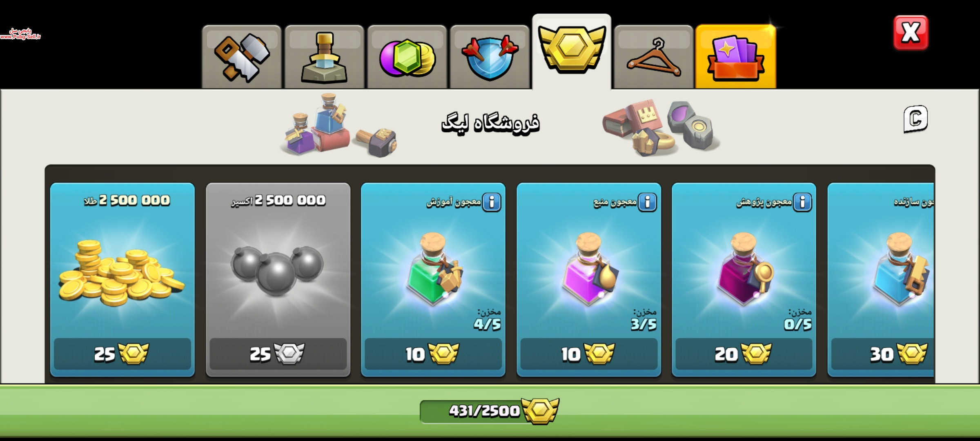Open the purple cards offers tab
The height and width of the screenshot is (441, 980).
[736, 57]
